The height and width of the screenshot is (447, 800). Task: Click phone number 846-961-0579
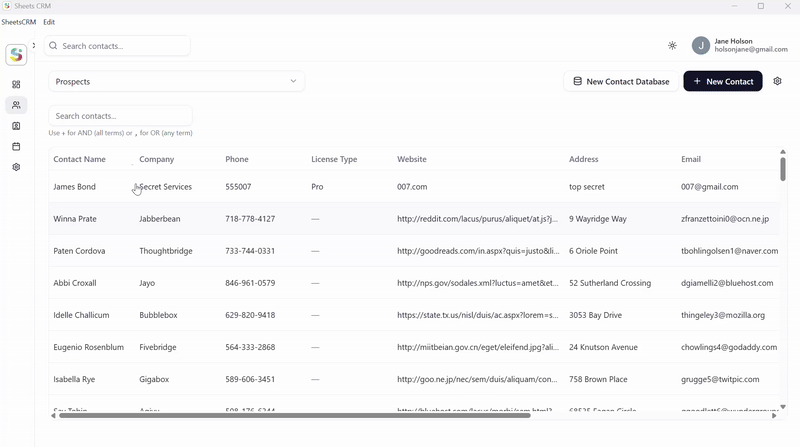pyautogui.click(x=250, y=283)
